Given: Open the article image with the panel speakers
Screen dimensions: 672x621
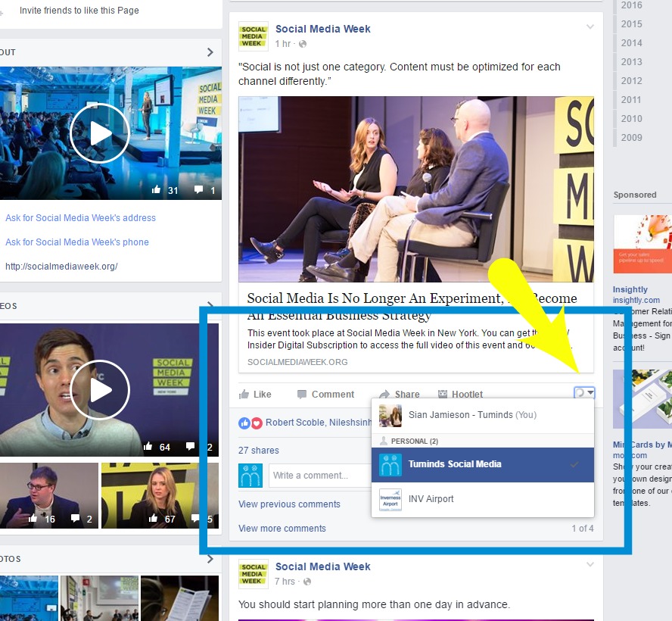Looking at the screenshot, I should (x=416, y=189).
